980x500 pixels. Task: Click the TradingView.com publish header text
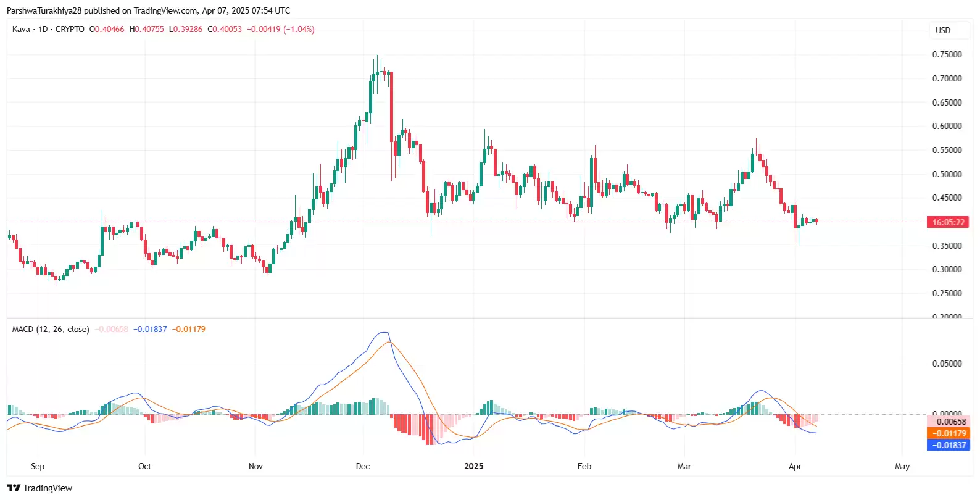[x=148, y=10]
